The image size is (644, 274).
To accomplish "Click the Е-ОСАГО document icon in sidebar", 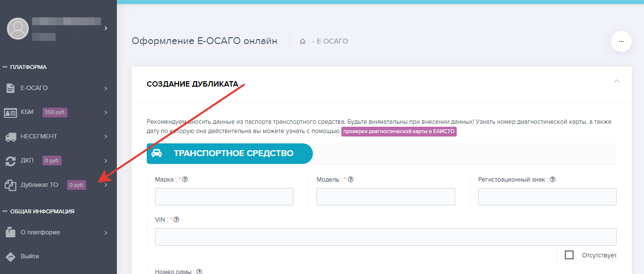I will click(10, 88).
